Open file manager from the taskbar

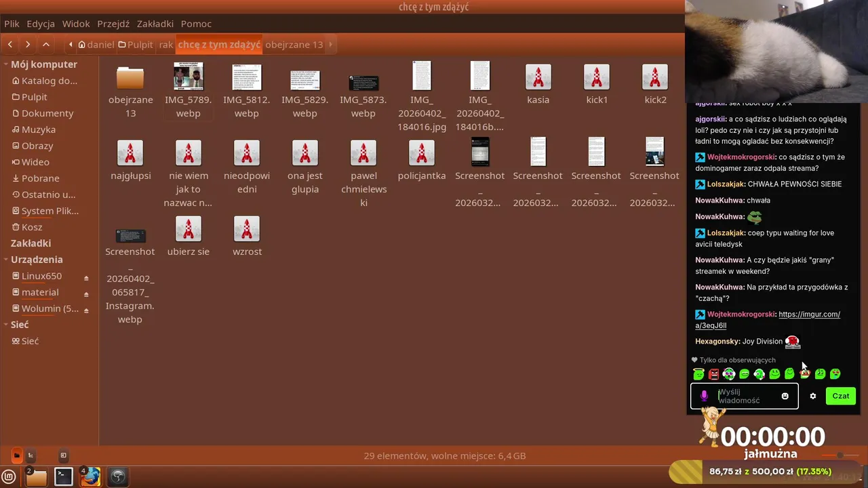click(x=36, y=477)
